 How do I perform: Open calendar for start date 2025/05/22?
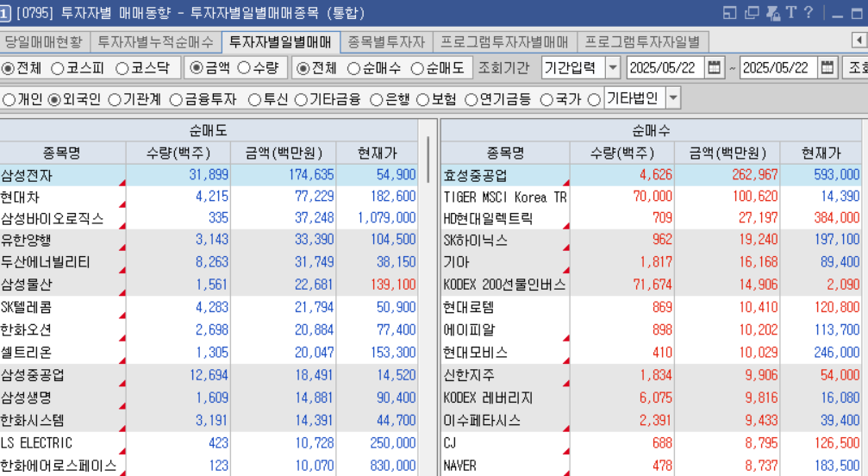point(715,68)
